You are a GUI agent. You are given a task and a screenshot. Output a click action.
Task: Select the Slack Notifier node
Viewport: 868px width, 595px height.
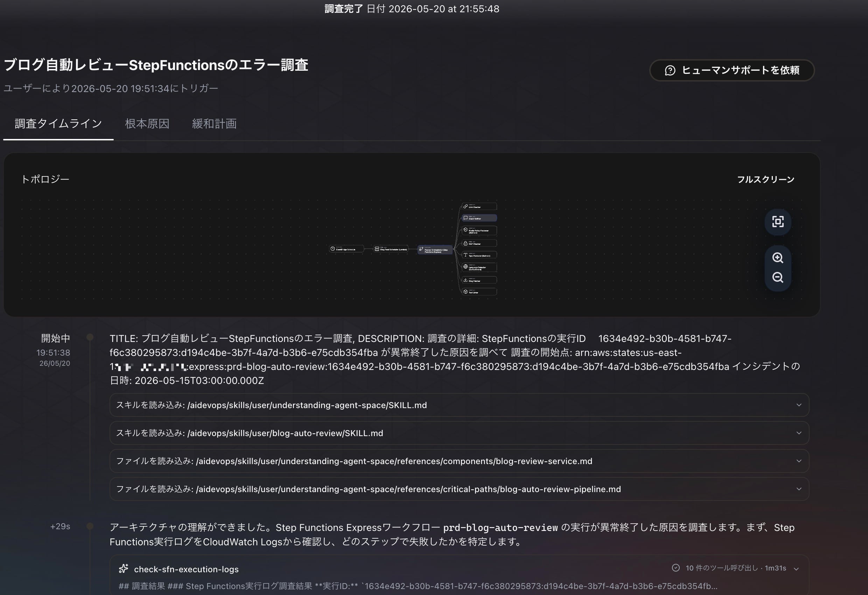point(479,218)
